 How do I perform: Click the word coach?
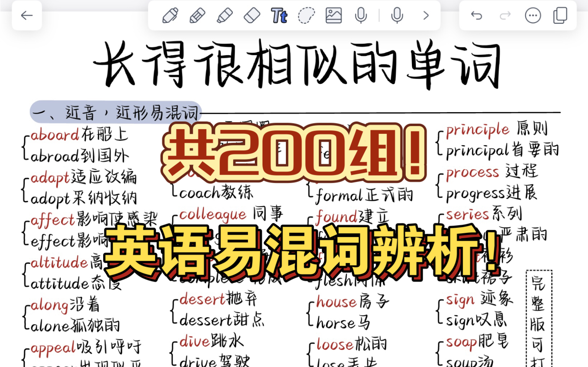coord(199,193)
